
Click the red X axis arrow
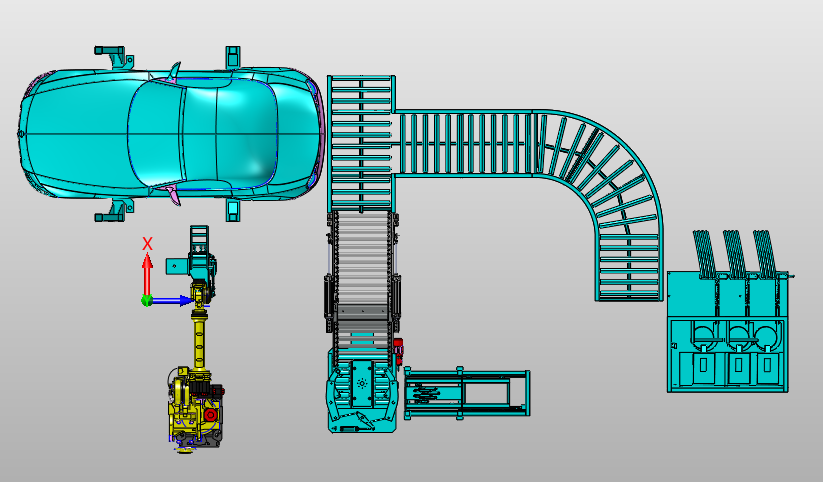tap(147, 274)
